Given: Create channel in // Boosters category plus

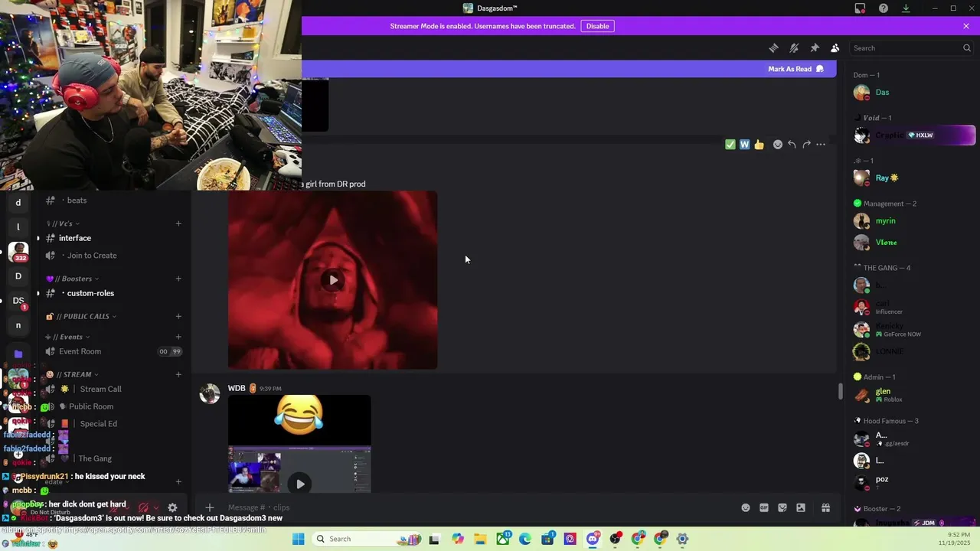Looking at the screenshot, I should (178, 279).
